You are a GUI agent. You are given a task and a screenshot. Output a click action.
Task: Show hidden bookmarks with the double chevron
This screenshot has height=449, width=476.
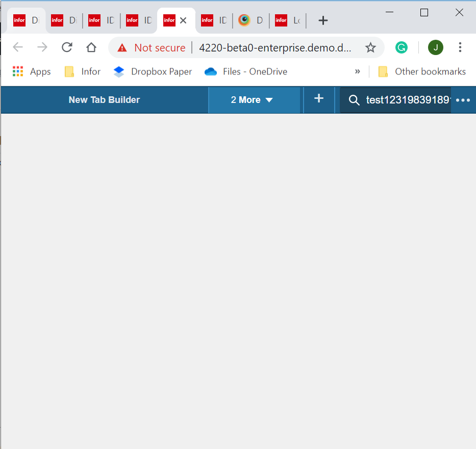pyautogui.click(x=357, y=71)
